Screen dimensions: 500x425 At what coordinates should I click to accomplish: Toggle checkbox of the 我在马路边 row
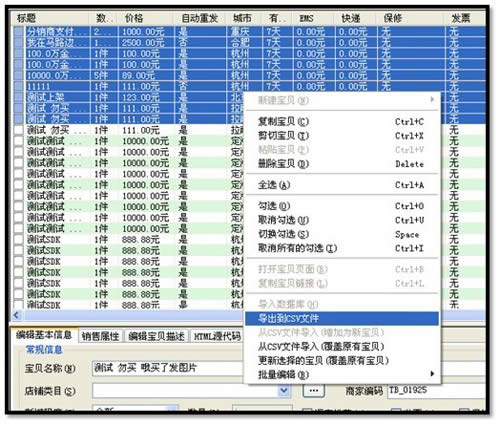point(19,43)
